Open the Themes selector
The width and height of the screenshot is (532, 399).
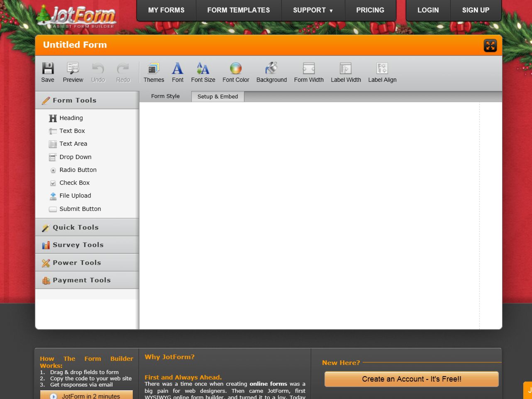[x=154, y=72]
